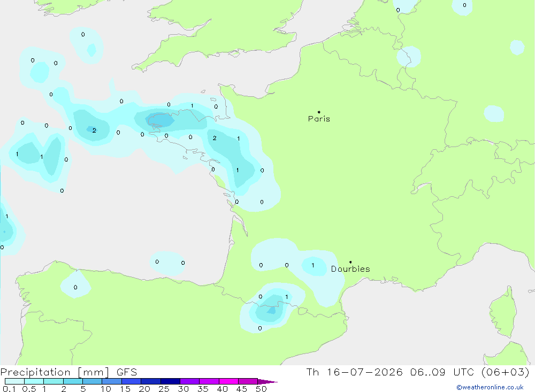Screen dimensions: 535x392
Task: Click the precipitation value 1 left of Dourbies
Action: [x=313, y=265]
